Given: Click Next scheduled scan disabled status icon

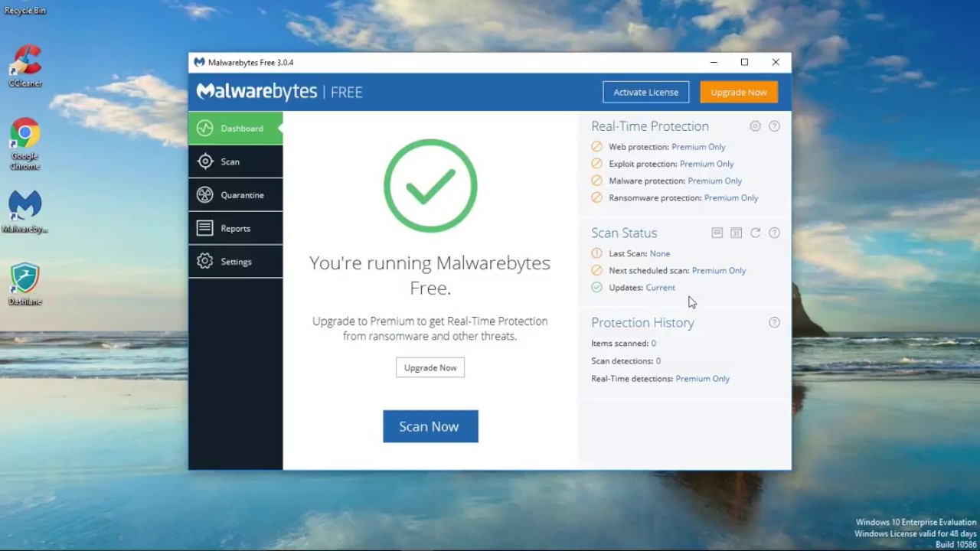Looking at the screenshot, I should [597, 270].
